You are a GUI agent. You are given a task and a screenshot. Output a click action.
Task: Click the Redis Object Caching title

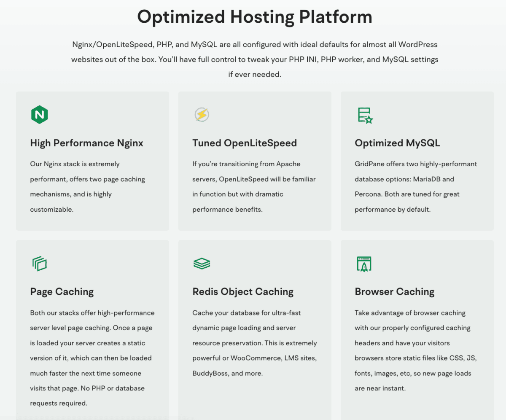coord(243,292)
